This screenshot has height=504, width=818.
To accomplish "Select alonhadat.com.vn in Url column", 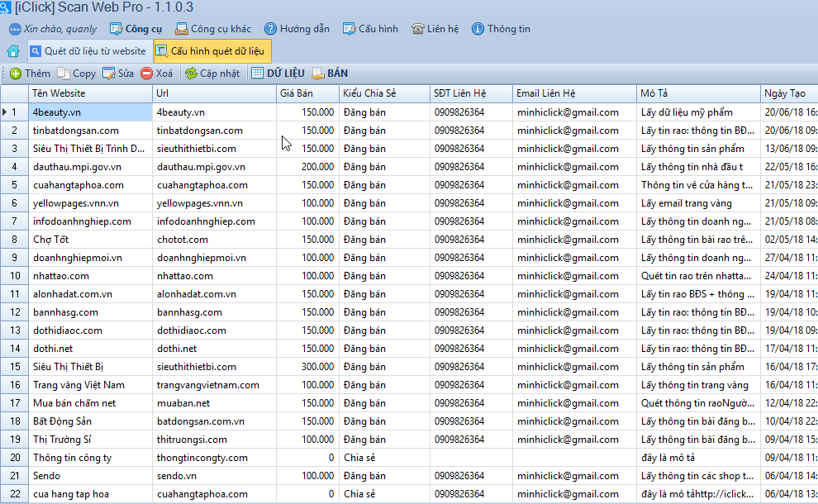I will tap(214, 294).
